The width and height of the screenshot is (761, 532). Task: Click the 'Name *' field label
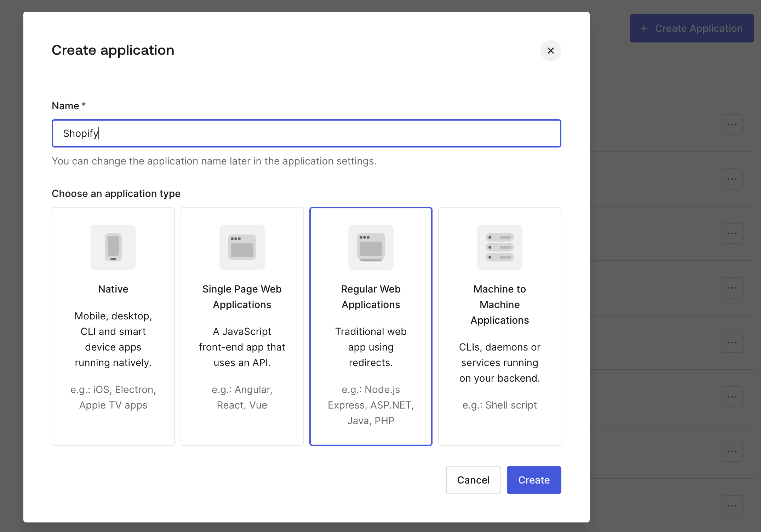69,106
